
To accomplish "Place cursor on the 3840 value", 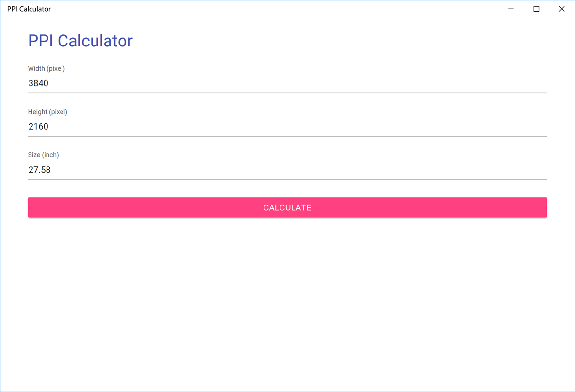I will tap(39, 83).
